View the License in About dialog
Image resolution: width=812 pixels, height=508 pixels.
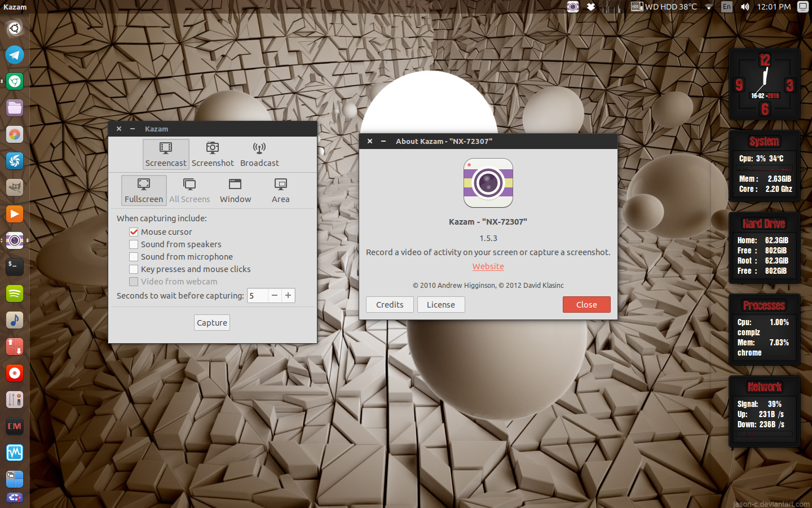(441, 305)
